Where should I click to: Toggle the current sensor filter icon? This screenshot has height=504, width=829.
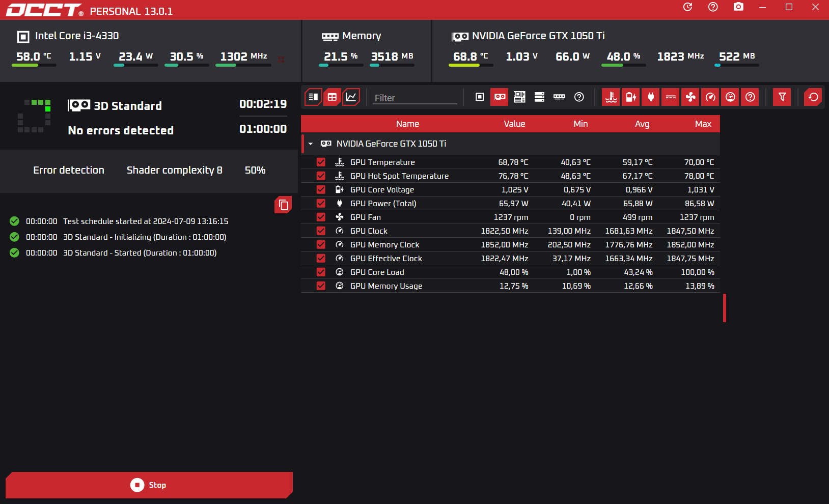click(x=671, y=97)
